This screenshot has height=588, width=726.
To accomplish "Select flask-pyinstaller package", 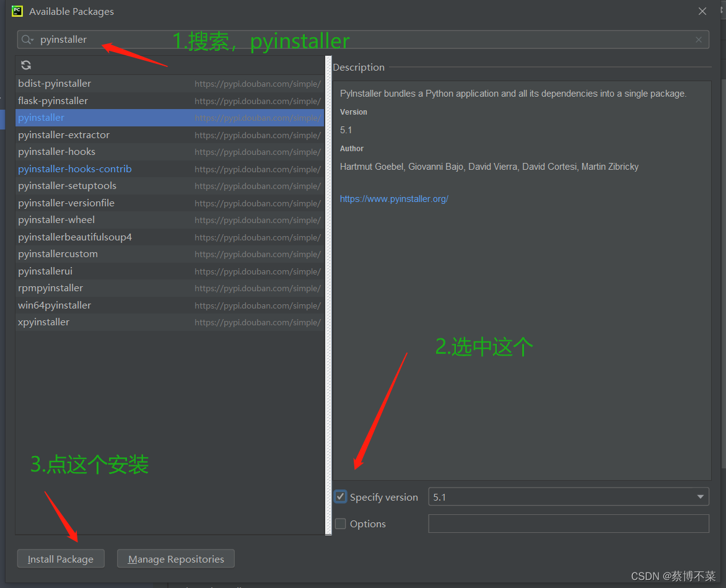I will coord(170,100).
